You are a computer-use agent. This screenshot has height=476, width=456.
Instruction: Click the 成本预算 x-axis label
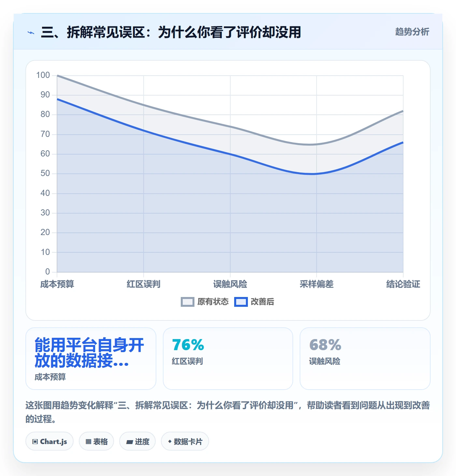(57, 284)
